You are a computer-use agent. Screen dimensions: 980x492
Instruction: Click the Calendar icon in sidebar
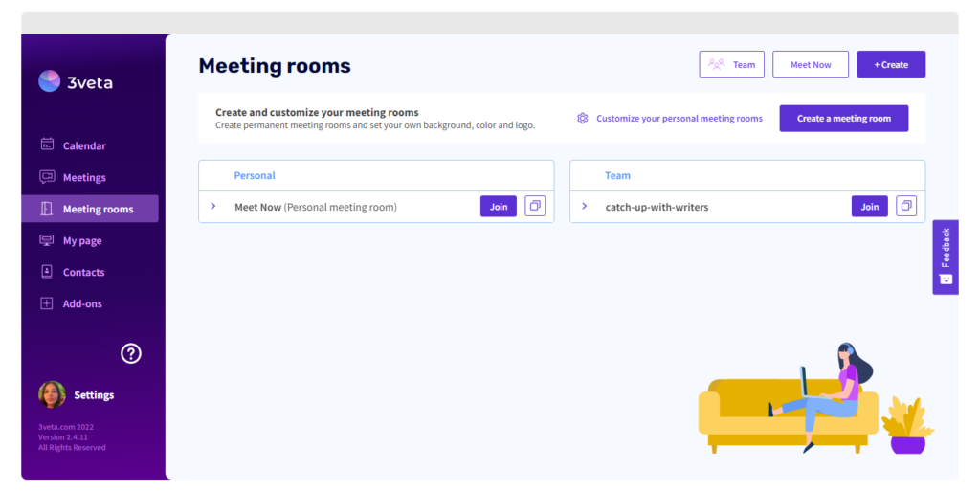[47, 145]
